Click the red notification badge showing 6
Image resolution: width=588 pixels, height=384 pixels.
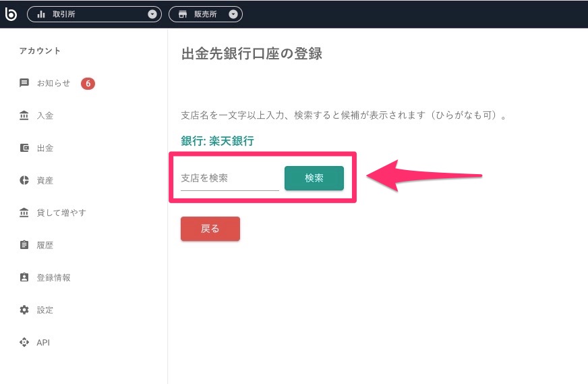coord(88,83)
